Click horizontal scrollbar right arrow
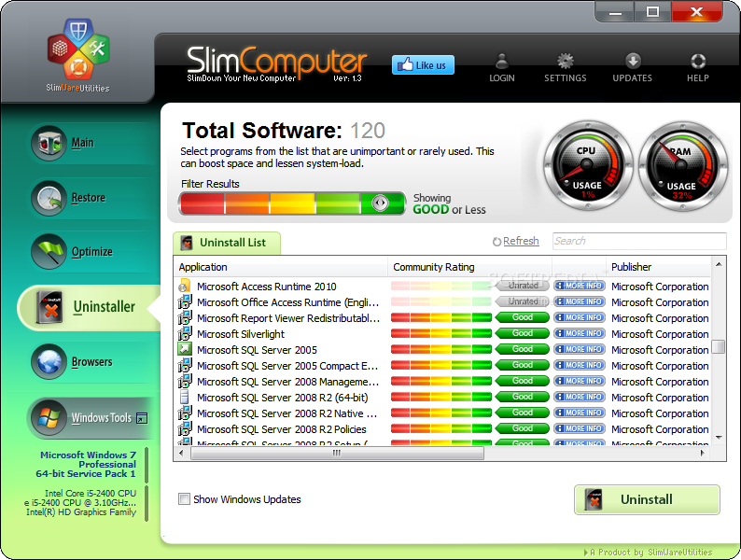The width and height of the screenshot is (741, 560). click(702, 453)
